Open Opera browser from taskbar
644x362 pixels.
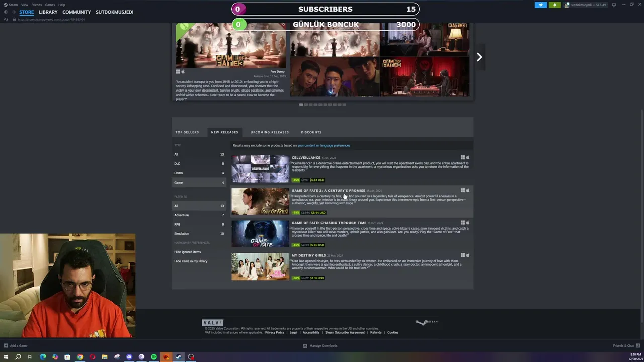tap(92, 357)
